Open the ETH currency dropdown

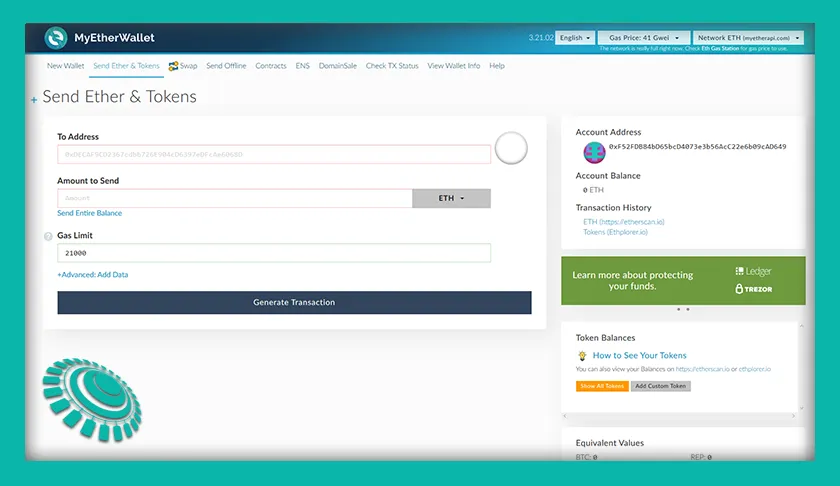451,198
